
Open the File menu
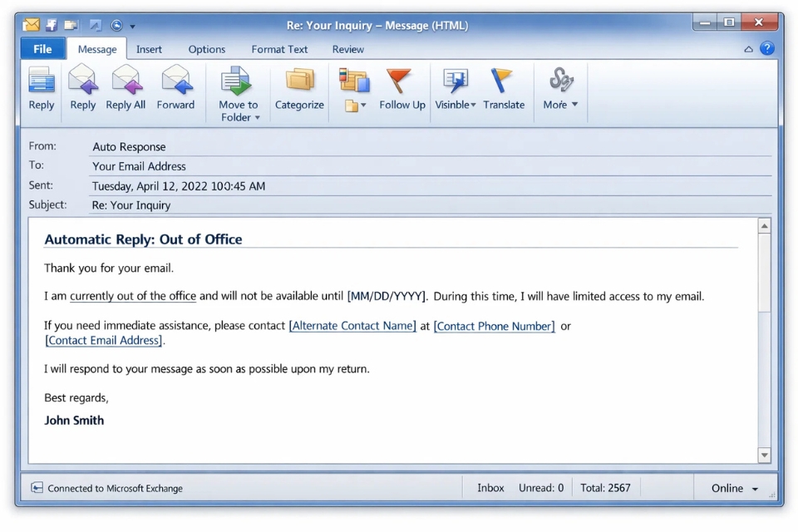pos(42,48)
